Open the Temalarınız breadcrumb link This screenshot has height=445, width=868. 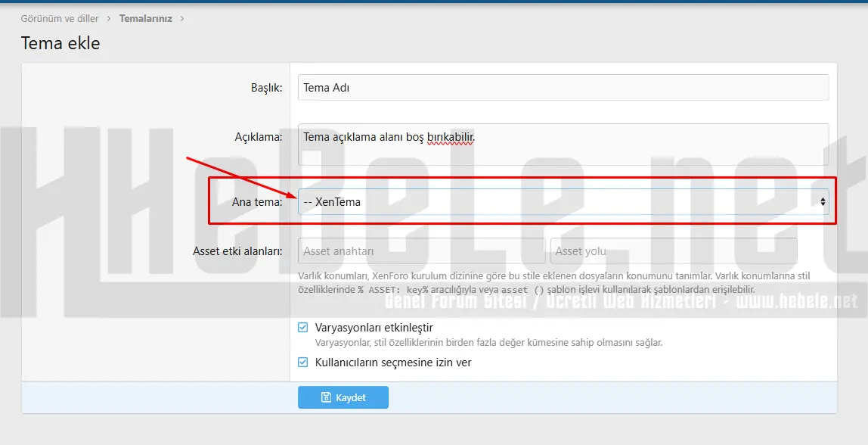point(146,18)
